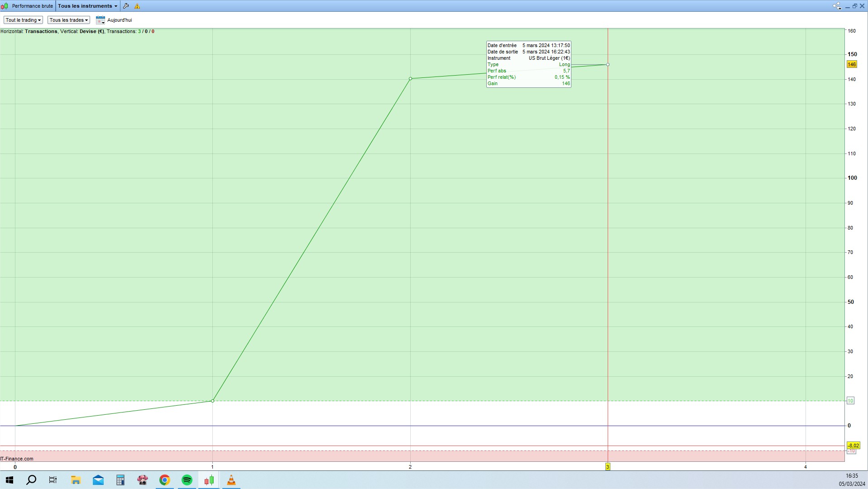Click the calendar date picker icon
The height and width of the screenshot is (489, 868).
tap(101, 20)
